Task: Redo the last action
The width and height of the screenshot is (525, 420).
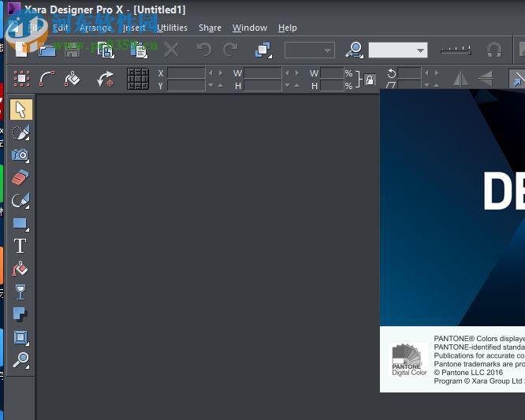Action: (x=230, y=50)
